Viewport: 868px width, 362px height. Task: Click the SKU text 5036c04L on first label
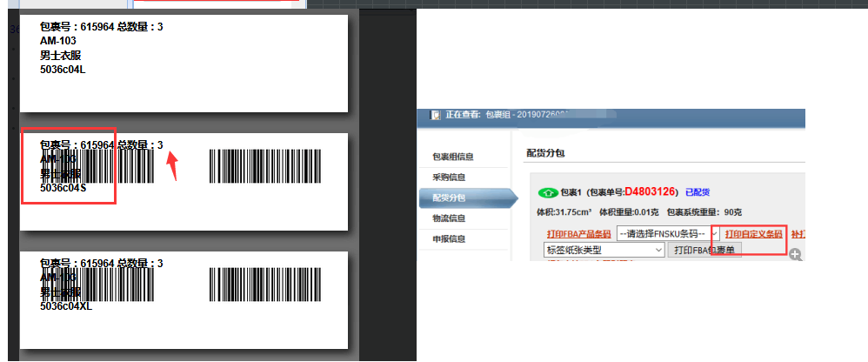63,70
